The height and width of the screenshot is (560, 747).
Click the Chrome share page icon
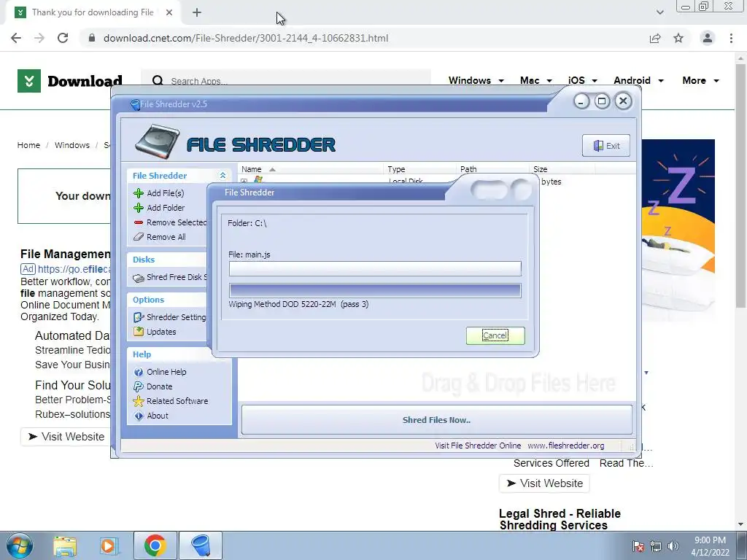coord(655,38)
